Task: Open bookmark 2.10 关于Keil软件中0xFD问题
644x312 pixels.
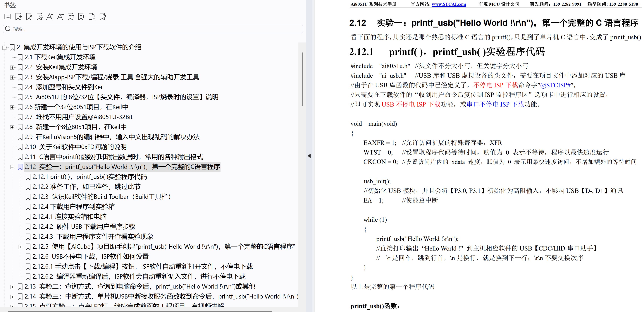Action: pyautogui.click(x=75, y=147)
